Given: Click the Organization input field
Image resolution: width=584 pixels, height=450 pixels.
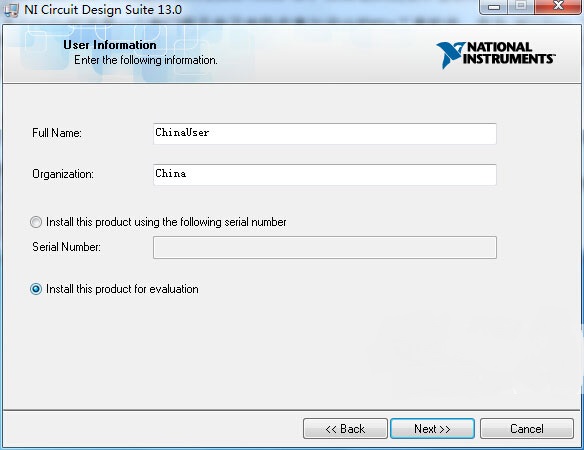Looking at the screenshot, I should (324, 175).
